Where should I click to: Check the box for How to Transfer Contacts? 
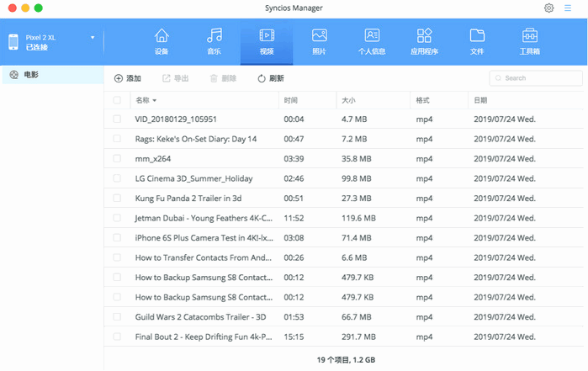117,257
